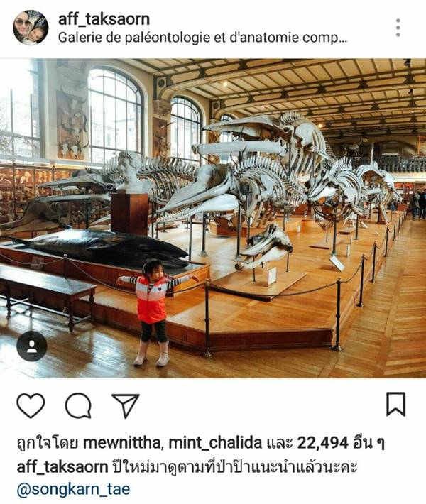Screen dimensions: 426x504
Task: Tap the black whale model in the photo
Action: pyautogui.click(x=97, y=248)
